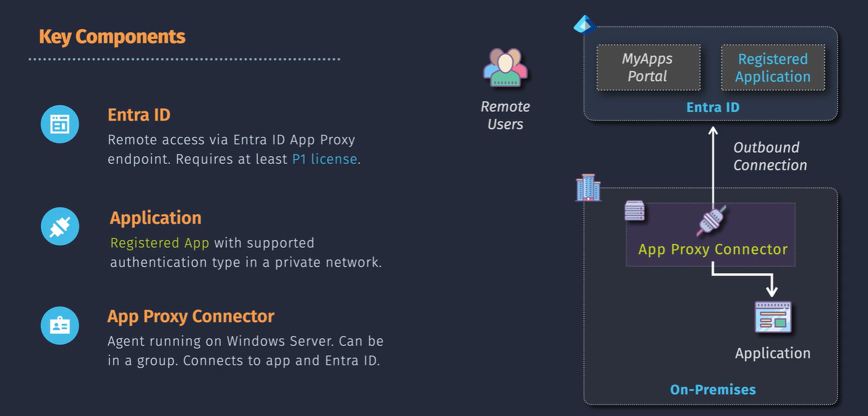Click the orange App Proxy Connector heading
This screenshot has width=868, height=416.
click(191, 316)
